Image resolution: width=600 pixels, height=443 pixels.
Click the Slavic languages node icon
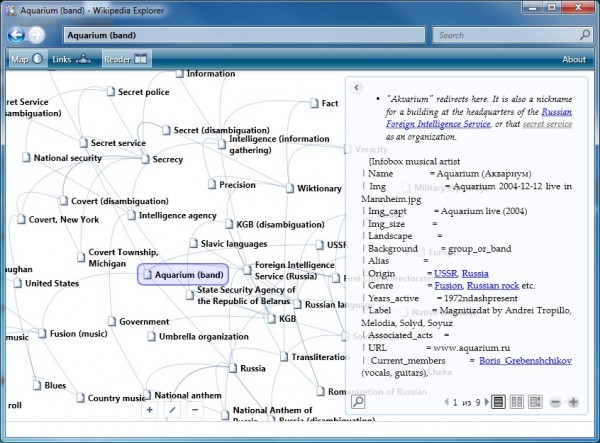[x=194, y=243]
